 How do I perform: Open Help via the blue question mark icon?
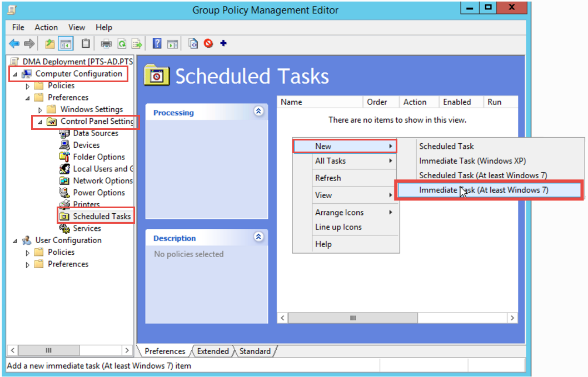(157, 43)
